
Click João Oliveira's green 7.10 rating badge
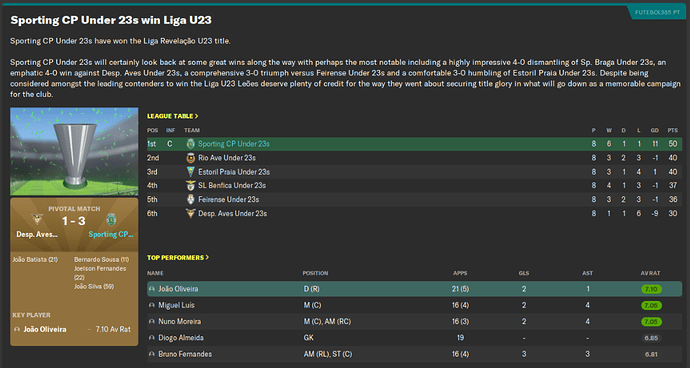click(651, 289)
